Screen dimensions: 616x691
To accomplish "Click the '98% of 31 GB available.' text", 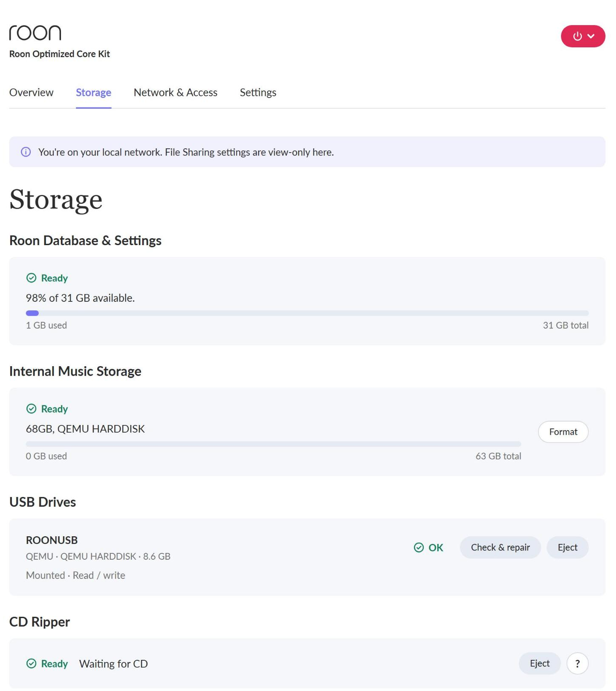I will [x=80, y=298].
